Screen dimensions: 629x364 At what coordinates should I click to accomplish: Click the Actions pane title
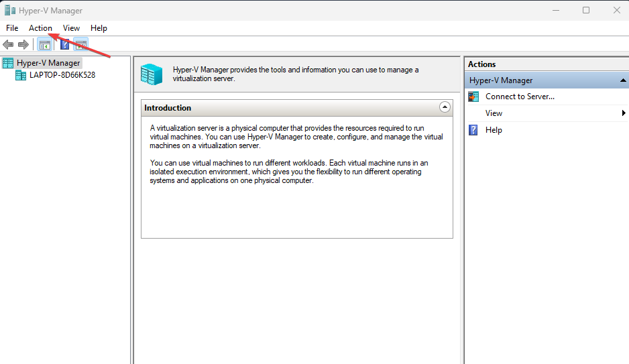481,64
